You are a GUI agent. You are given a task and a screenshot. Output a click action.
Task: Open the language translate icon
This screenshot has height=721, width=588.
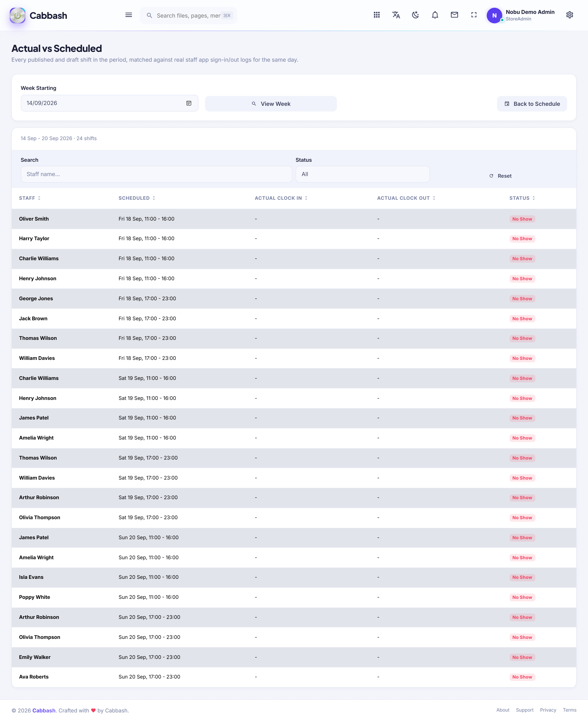tap(396, 15)
